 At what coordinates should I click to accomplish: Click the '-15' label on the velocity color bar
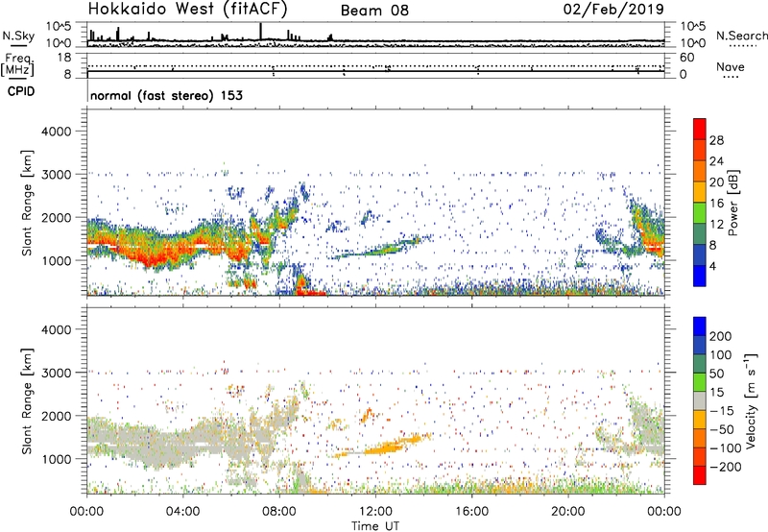[721, 411]
